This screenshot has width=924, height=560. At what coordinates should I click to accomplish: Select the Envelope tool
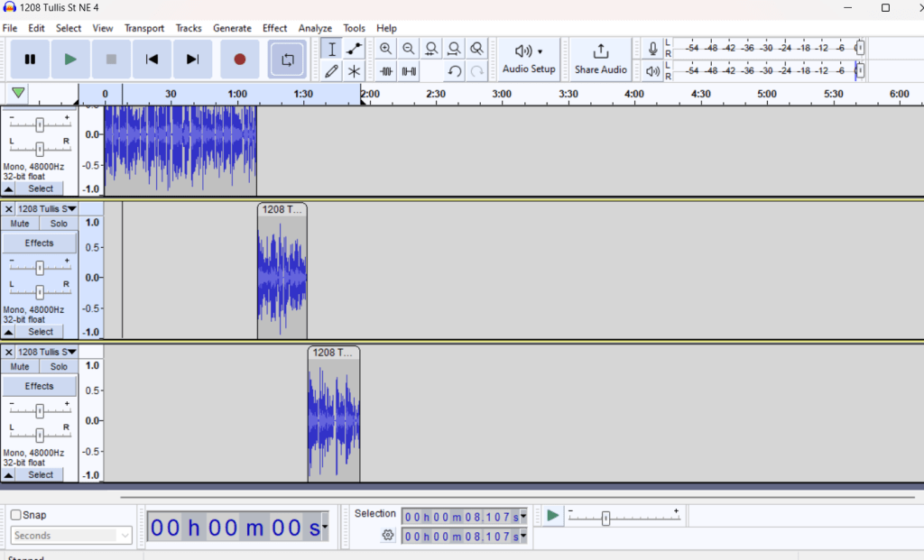(x=354, y=49)
